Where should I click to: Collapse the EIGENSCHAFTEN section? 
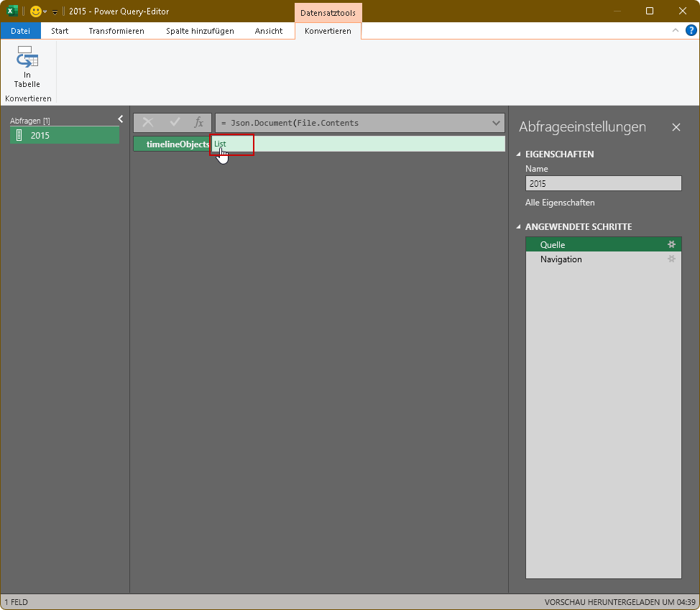pos(520,154)
